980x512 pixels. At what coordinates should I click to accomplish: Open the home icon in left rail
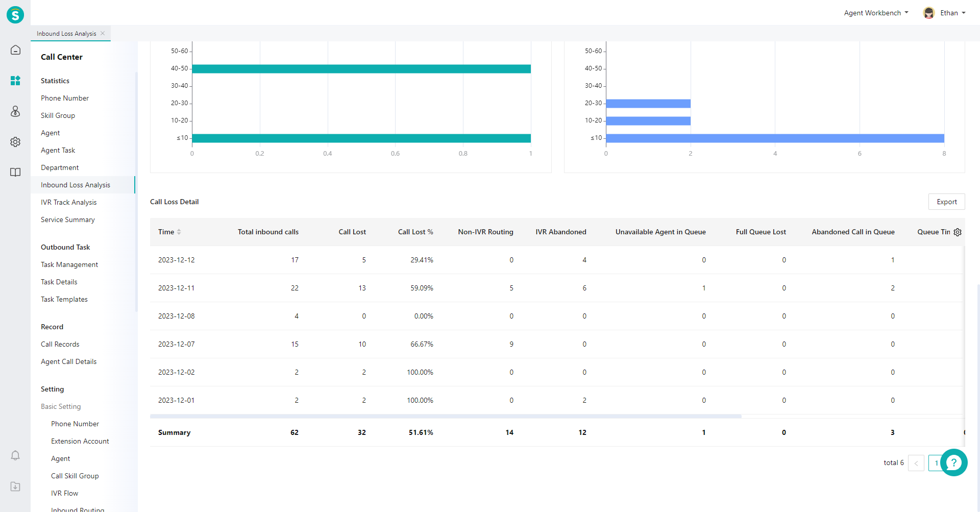[x=15, y=50]
